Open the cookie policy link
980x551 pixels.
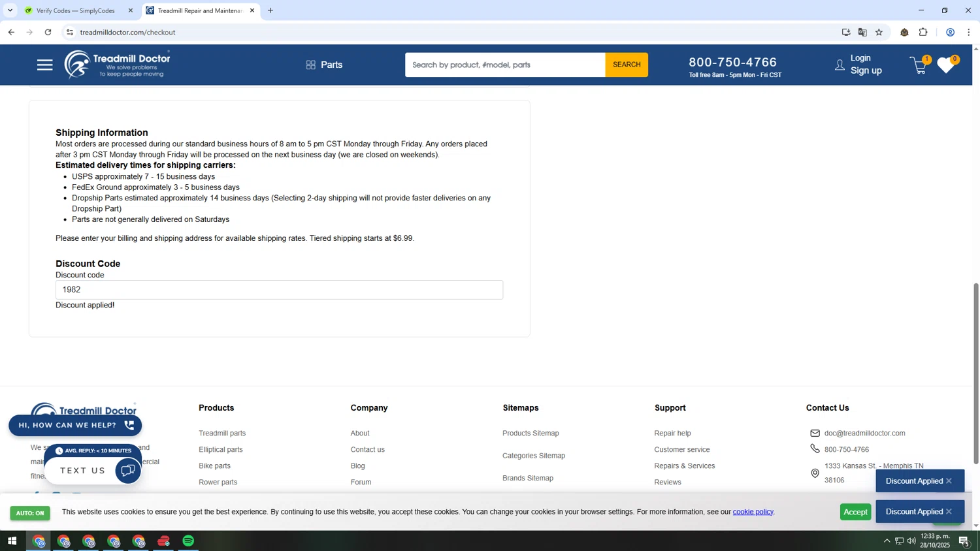click(x=753, y=512)
